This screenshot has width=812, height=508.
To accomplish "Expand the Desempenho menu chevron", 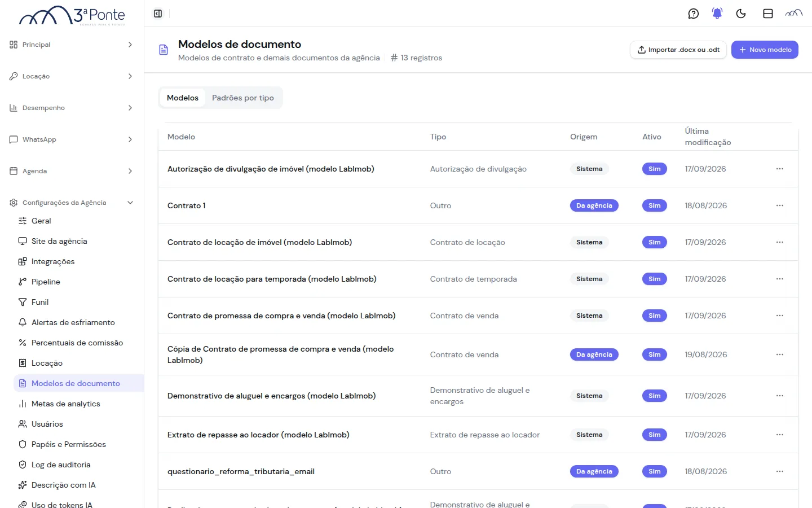I will (130, 108).
